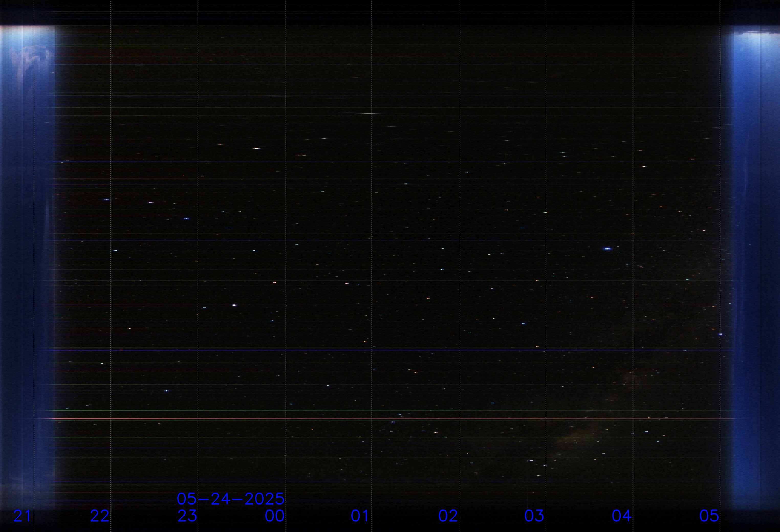Click the 23 hour label

click(187, 516)
